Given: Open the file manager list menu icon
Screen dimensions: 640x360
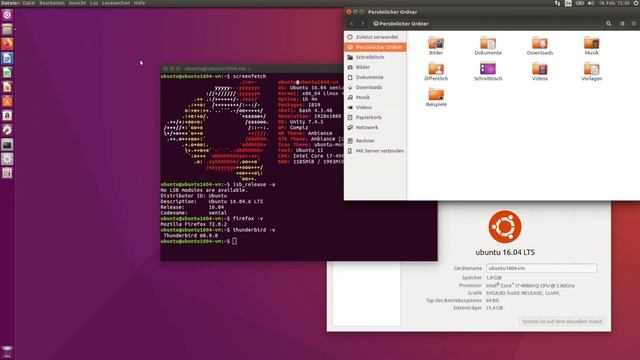Looking at the screenshot, I should pos(634,24).
